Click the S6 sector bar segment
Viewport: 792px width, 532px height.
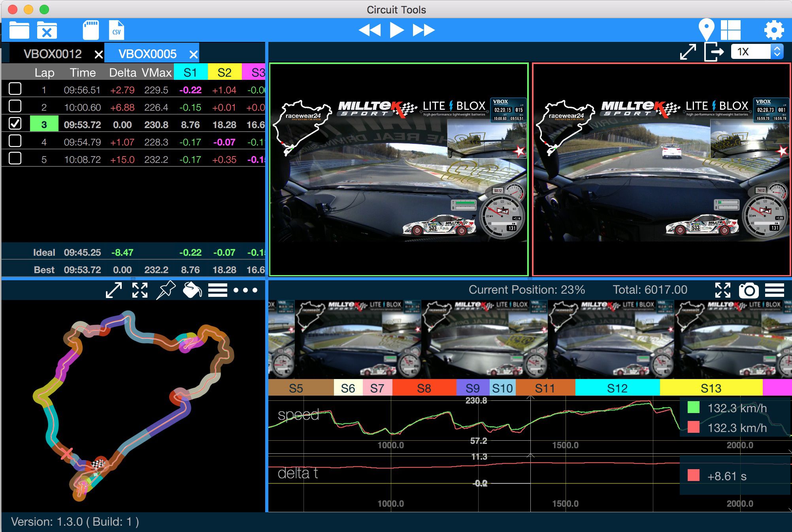click(x=348, y=388)
